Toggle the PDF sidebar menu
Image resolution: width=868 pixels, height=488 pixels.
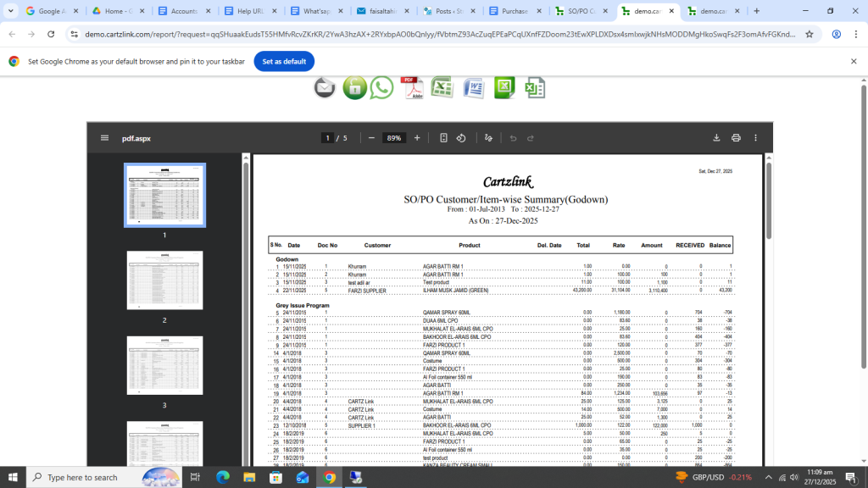(104, 138)
